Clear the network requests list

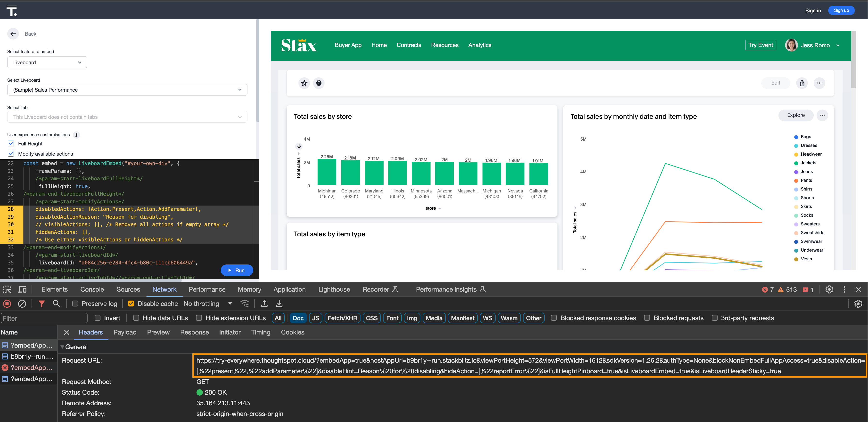click(x=22, y=303)
